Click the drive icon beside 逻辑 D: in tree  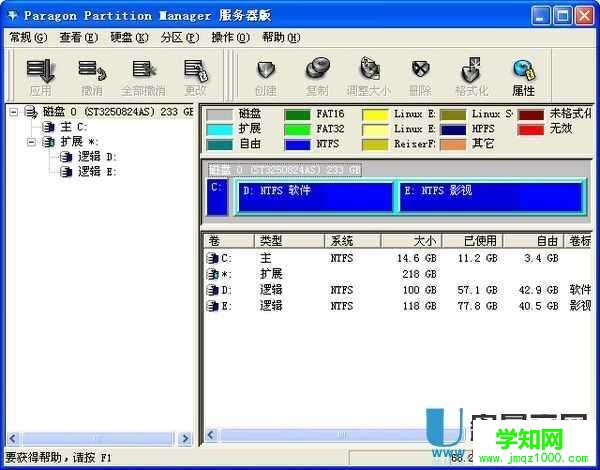pyautogui.click(x=66, y=157)
